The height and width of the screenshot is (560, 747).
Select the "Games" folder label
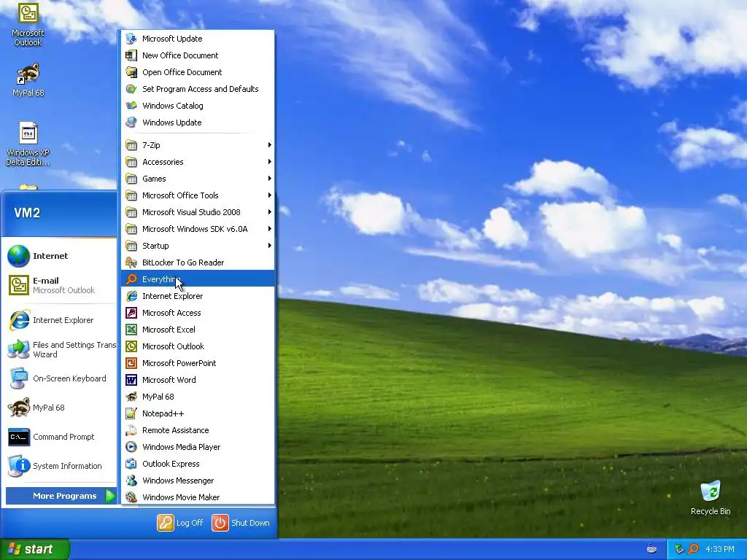tap(154, 179)
